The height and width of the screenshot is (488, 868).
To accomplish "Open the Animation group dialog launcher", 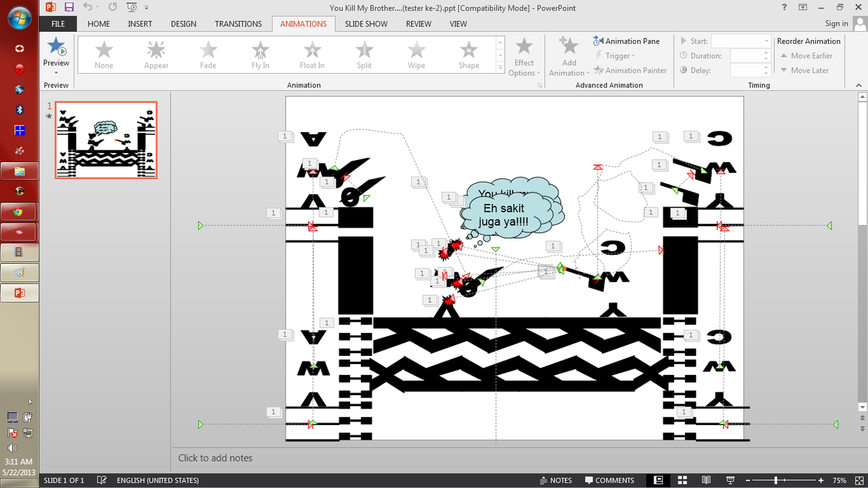I will click(x=540, y=85).
